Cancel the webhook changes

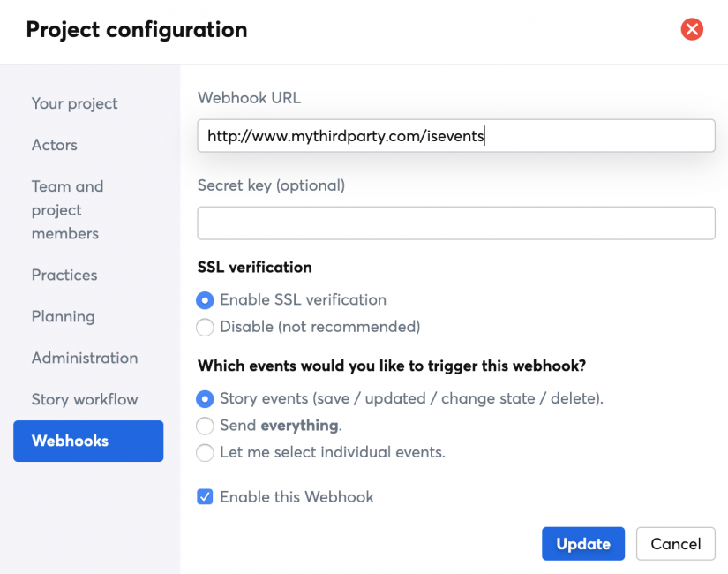click(675, 543)
